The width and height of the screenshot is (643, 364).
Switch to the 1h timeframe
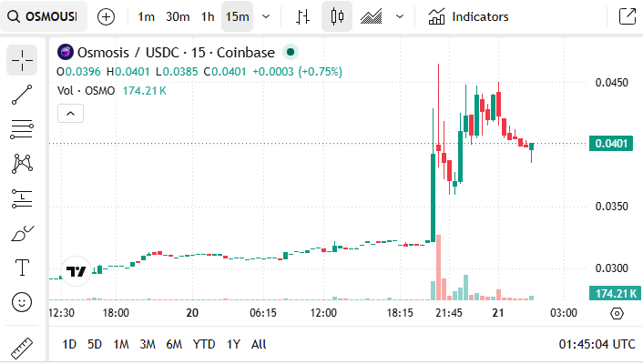pyautogui.click(x=208, y=16)
